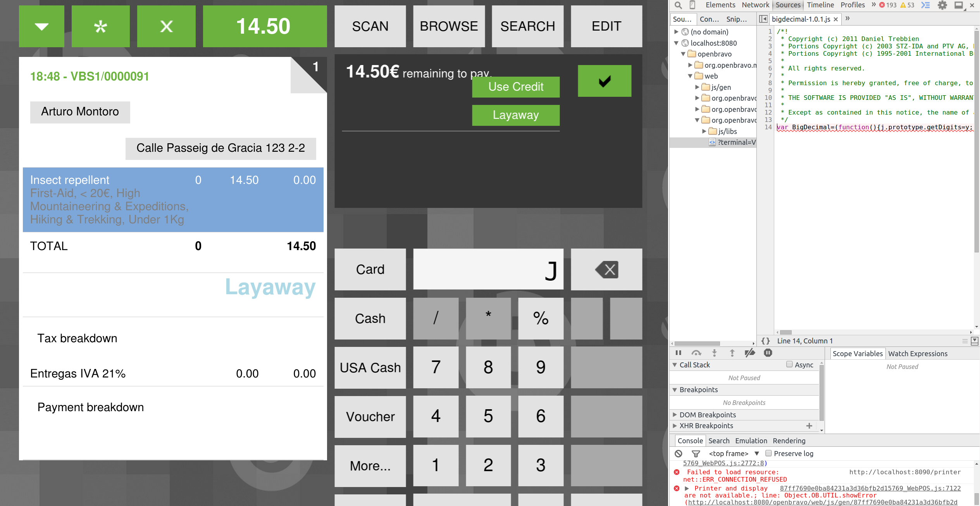Clear console log icon
The image size is (980, 506).
(678, 453)
